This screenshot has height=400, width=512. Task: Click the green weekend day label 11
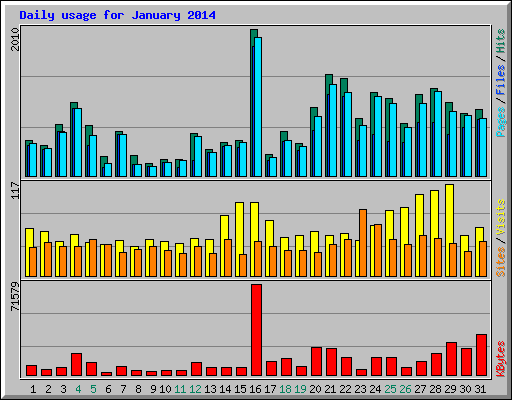click(180, 389)
